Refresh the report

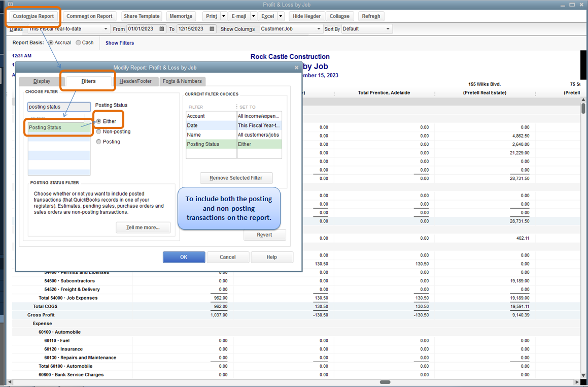[371, 16]
